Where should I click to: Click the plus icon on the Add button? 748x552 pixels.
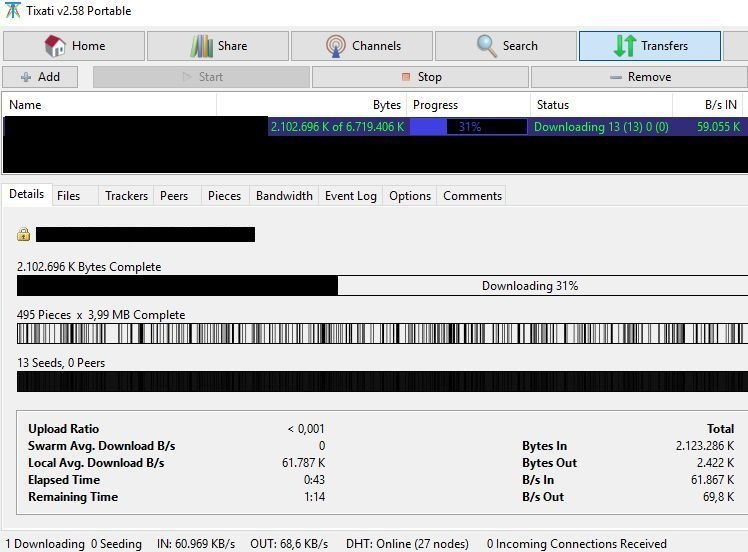click(26, 77)
